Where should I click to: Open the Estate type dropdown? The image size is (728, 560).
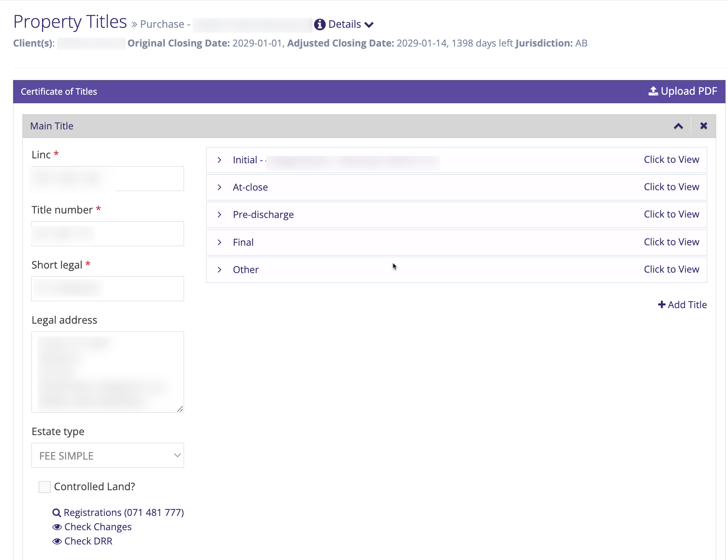pos(108,456)
